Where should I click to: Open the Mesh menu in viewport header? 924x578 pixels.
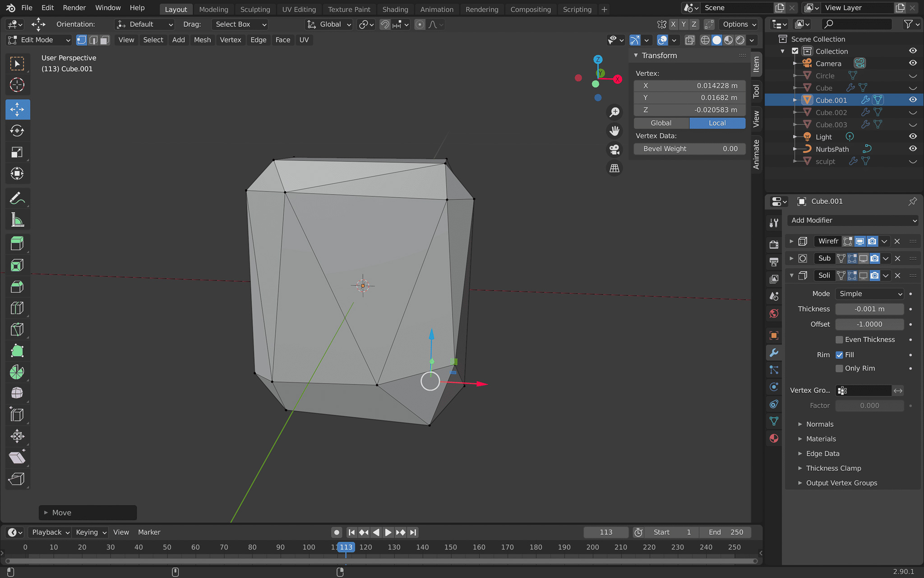(202, 40)
